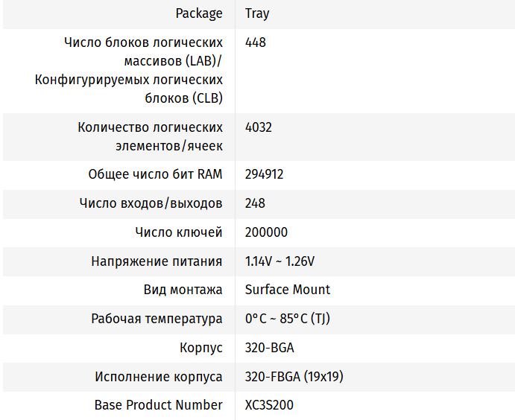The image size is (515, 420).
Task: Select the gate count value 200000
Action: (x=266, y=232)
